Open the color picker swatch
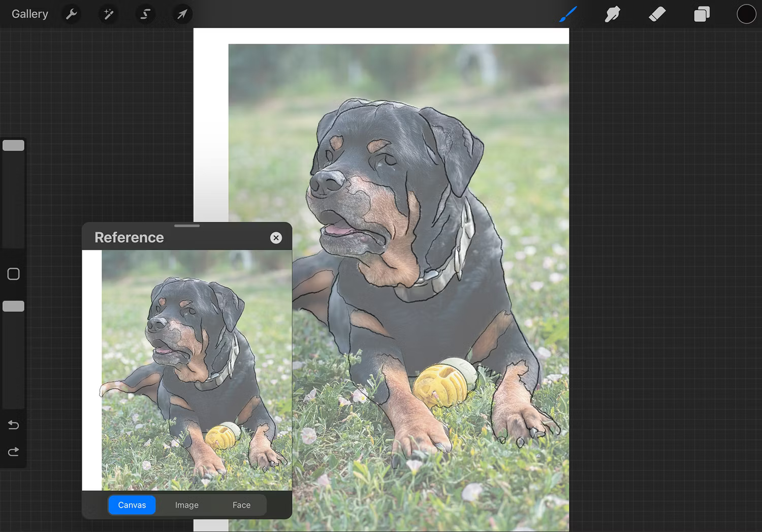This screenshot has height=532, width=762. (x=746, y=14)
